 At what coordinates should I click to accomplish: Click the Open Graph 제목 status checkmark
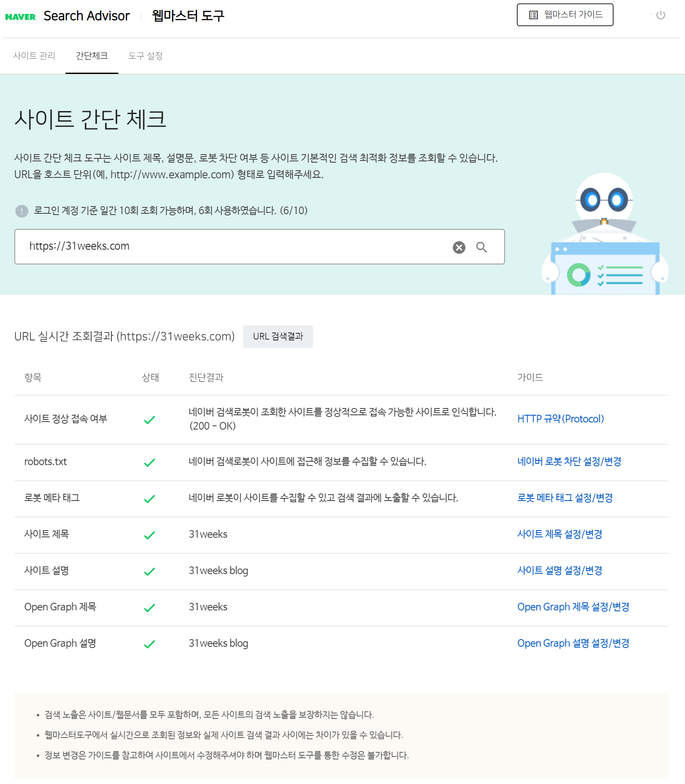(x=150, y=608)
